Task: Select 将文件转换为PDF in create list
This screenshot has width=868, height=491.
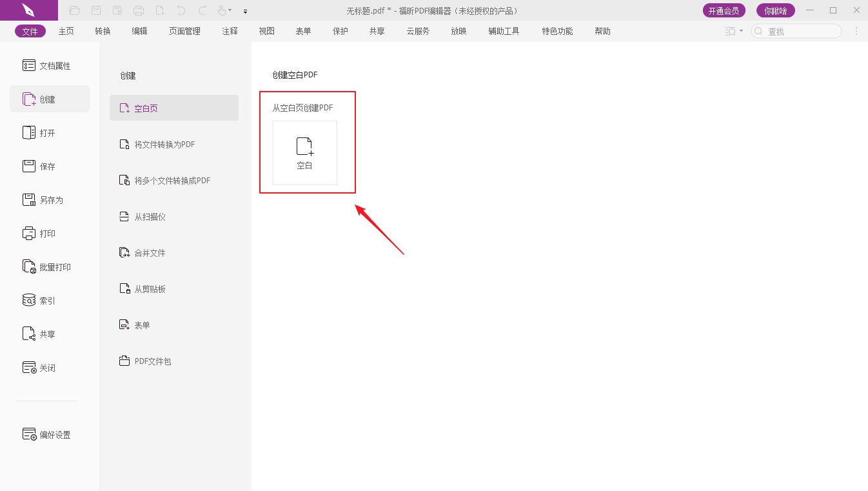Action: 164,145
